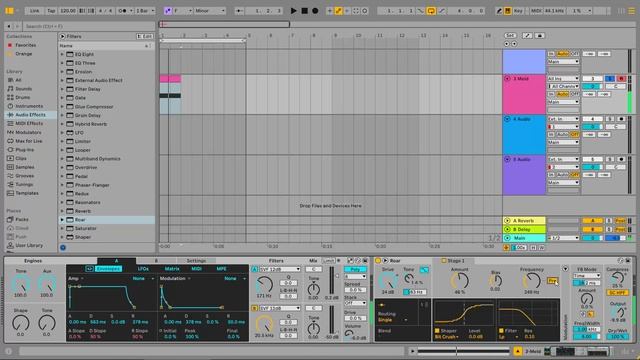The width and height of the screenshot is (640, 360).
Task: Adjust the 3 Meld track volume slider
Action: click(592, 86)
